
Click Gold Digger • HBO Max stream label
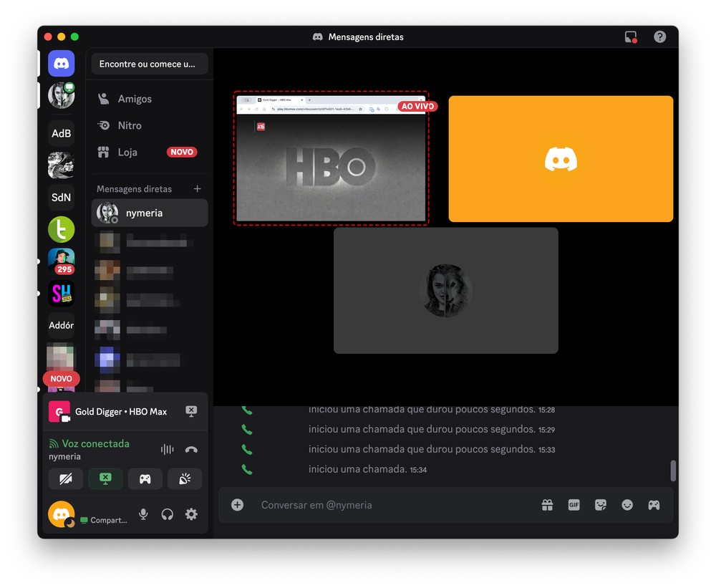click(121, 412)
